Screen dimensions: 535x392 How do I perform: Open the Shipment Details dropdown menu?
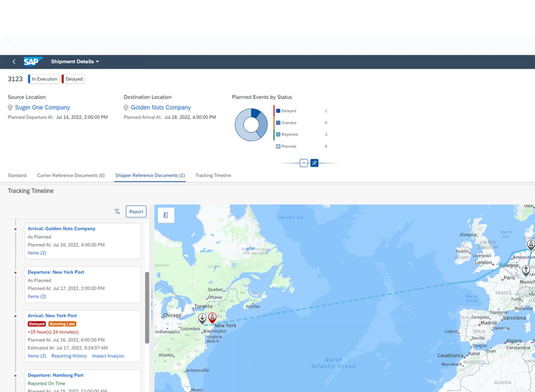tap(75, 62)
